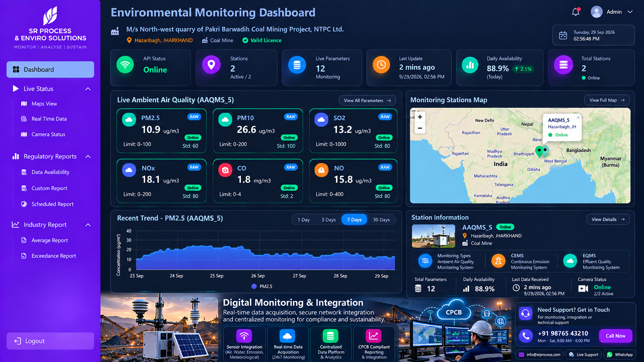The width and height of the screenshot is (644, 362).
Task: Click View Full Map button
Action: (607, 100)
